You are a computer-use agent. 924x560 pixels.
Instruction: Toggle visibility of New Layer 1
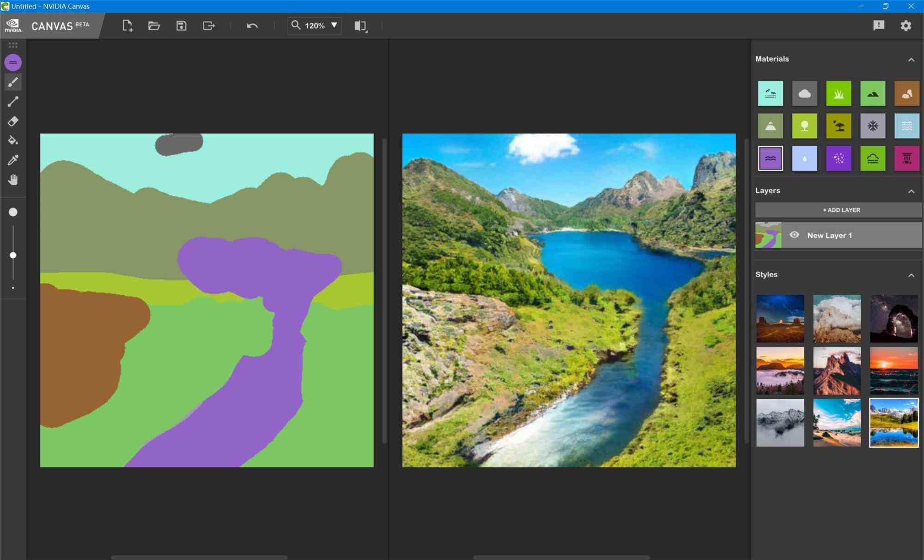[x=795, y=235]
